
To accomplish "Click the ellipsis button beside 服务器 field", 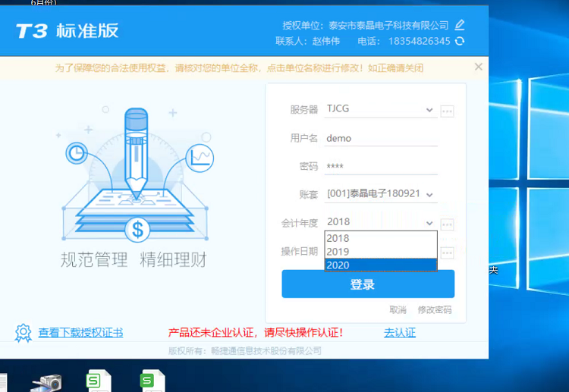I will pyautogui.click(x=447, y=111).
